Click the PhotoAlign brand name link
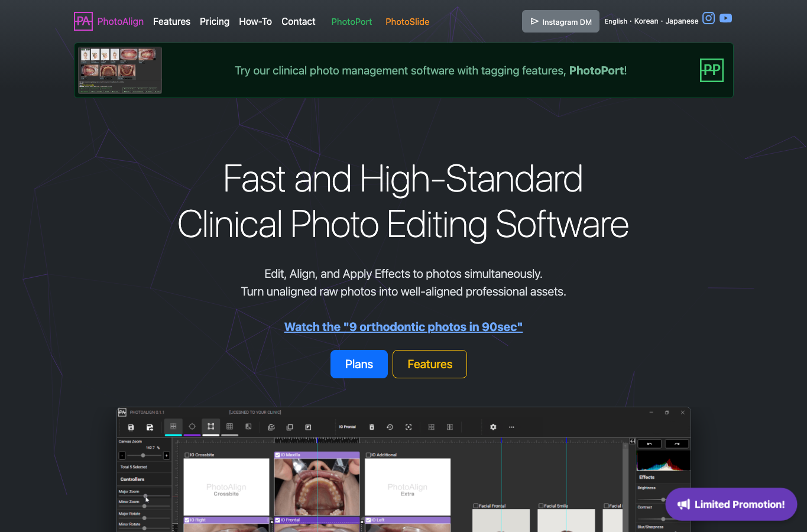Image resolution: width=807 pixels, height=532 pixels. click(121, 21)
